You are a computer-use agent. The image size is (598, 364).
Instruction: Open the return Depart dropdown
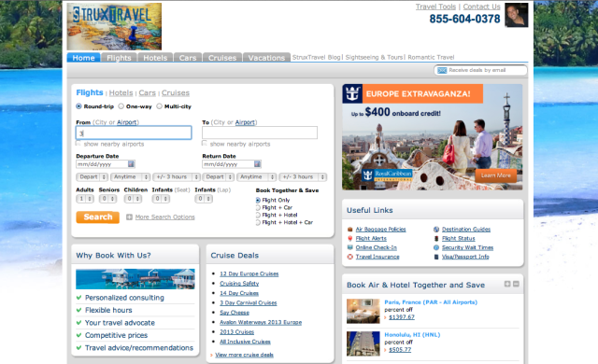[219, 177]
